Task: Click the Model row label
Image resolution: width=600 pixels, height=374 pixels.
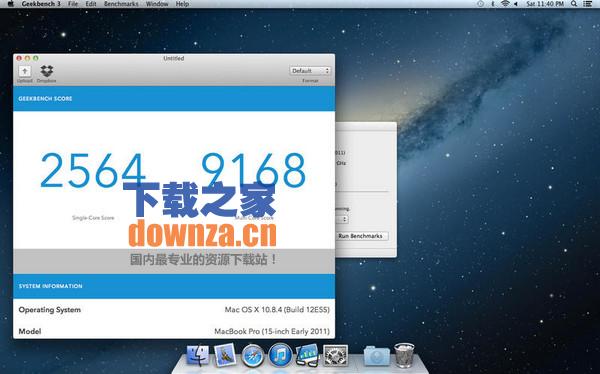Action: [x=30, y=332]
